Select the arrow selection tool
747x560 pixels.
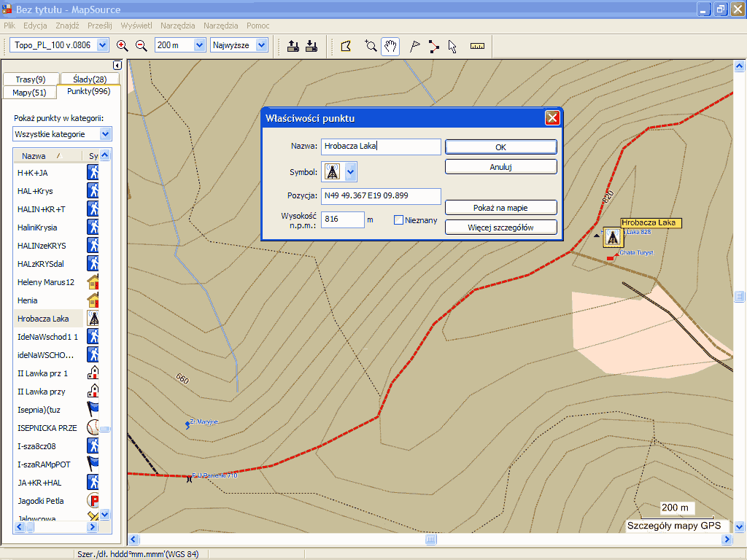452,46
